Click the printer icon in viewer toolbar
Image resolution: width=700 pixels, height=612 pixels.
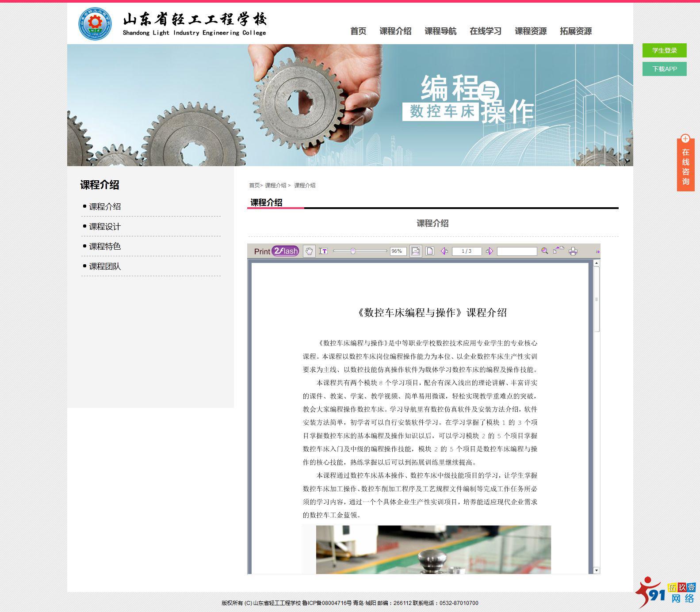573,251
